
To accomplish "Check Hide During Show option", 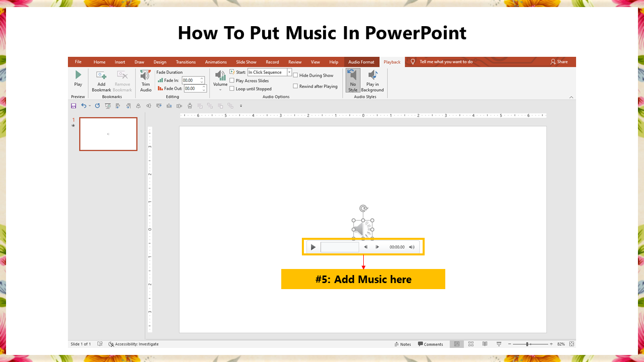I will [x=295, y=75].
